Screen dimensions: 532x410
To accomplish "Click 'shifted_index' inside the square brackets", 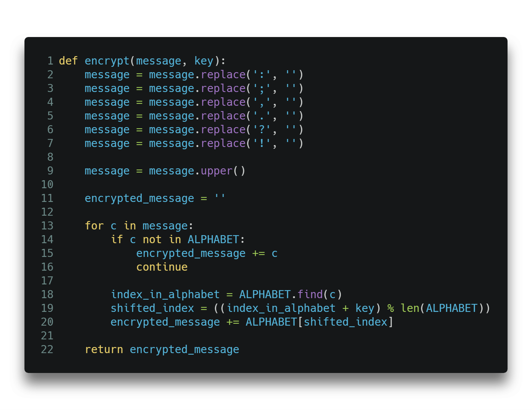I will [x=345, y=322].
